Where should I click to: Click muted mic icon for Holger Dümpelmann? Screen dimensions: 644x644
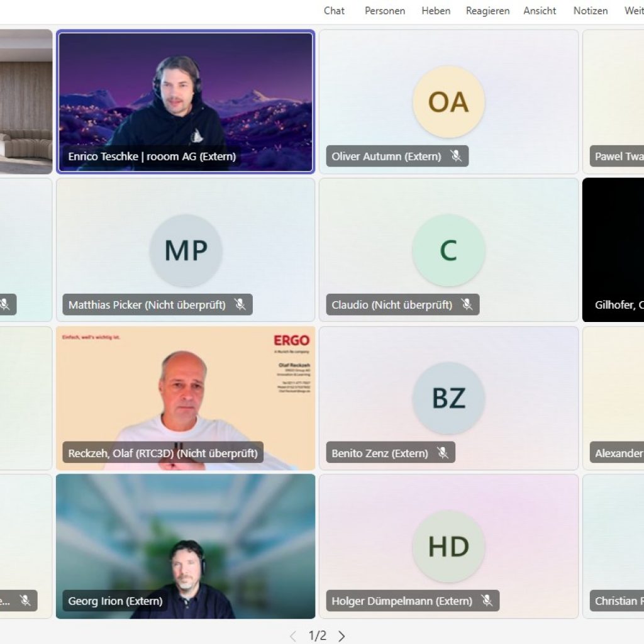pos(487,601)
